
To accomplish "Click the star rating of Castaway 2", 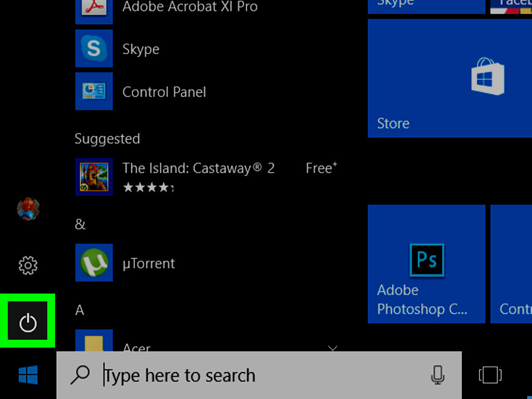I will 148,187.
